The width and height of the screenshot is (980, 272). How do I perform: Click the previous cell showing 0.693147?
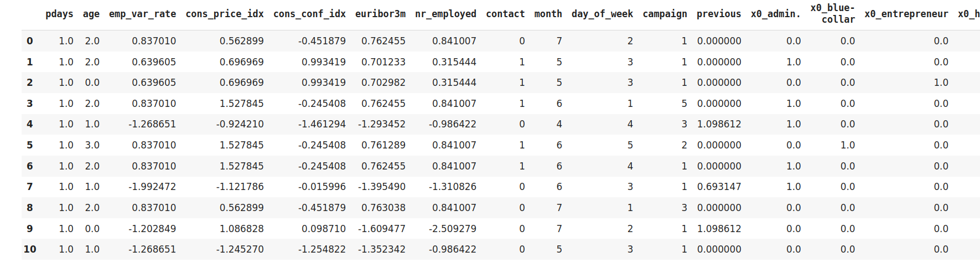[719, 187]
